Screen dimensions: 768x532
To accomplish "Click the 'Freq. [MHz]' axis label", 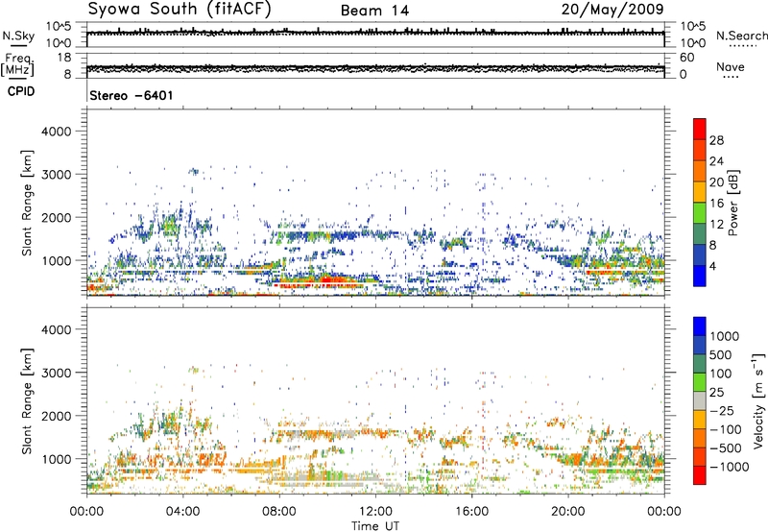I will tap(17, 65).
